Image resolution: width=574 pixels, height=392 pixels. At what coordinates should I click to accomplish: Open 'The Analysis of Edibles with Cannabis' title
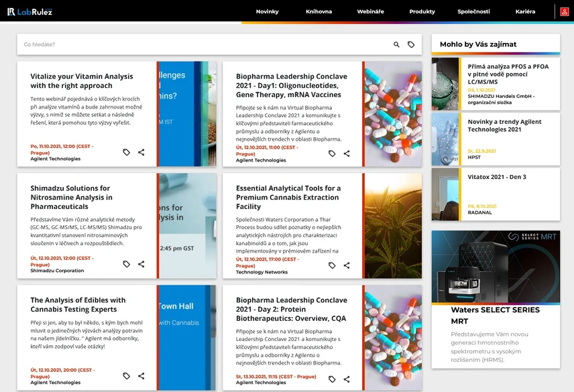pyautogui.click(x=78, y=305)
